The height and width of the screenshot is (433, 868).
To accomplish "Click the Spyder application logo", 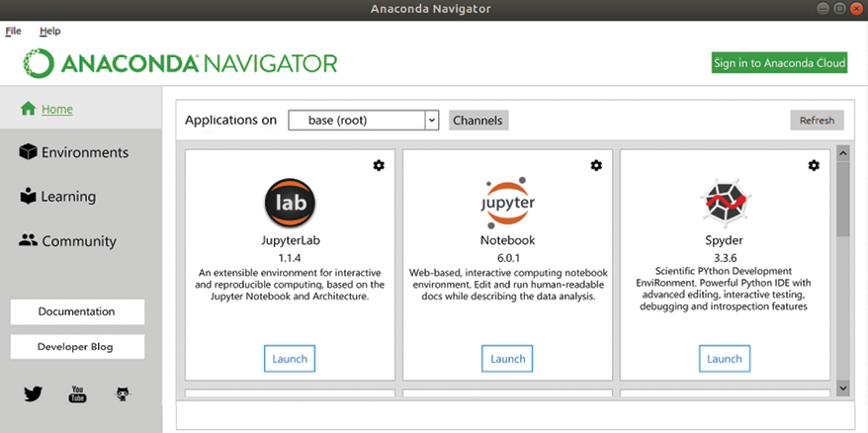I will (x=726, y=204).
